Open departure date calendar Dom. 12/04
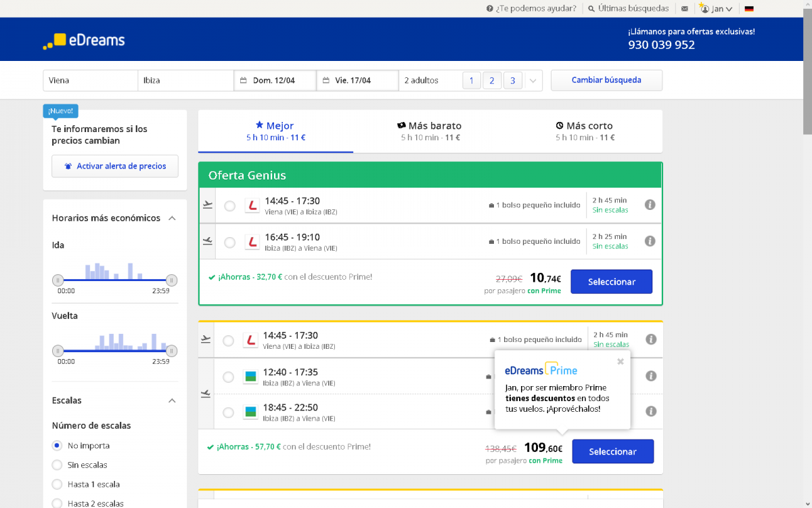 pyautogui.click(x=275, y=81)
